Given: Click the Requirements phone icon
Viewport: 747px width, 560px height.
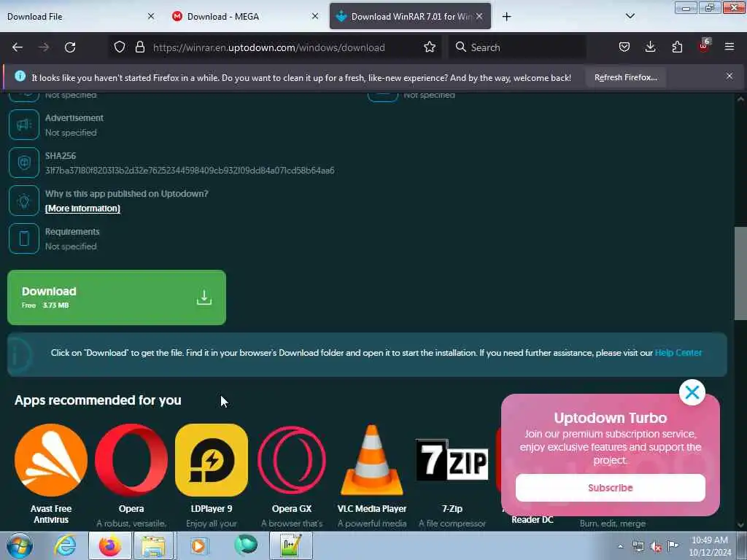Looking at the screenshot, I should click(24, 238).
